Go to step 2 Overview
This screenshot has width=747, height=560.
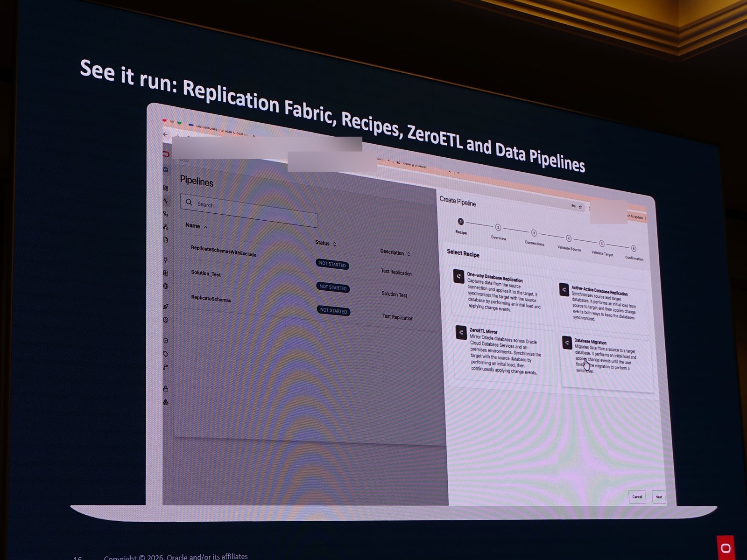click(498, 231)
